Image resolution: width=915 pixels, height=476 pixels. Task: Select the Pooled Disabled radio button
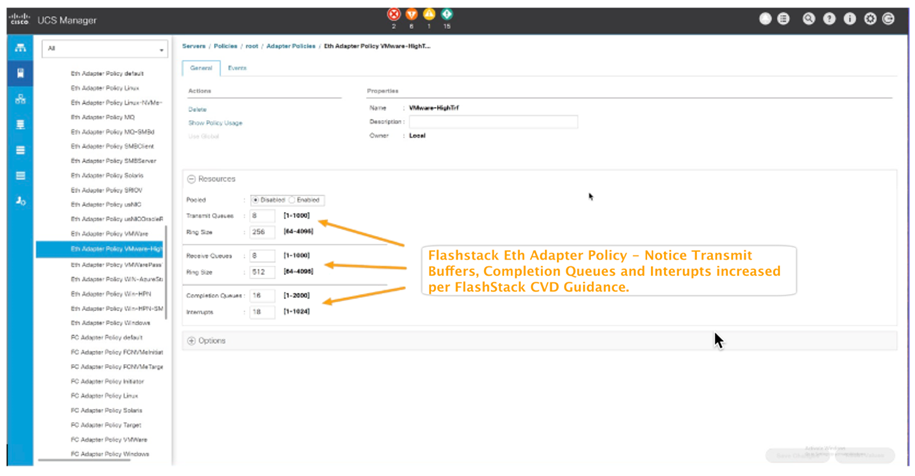(255, 200)
